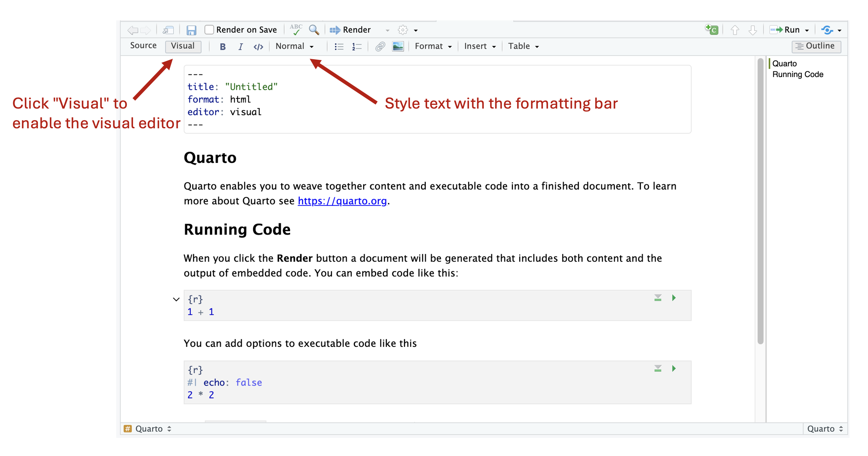868x456 pixels.
Task: Open the Run dropdown arrow
Action: click(807, 30)
